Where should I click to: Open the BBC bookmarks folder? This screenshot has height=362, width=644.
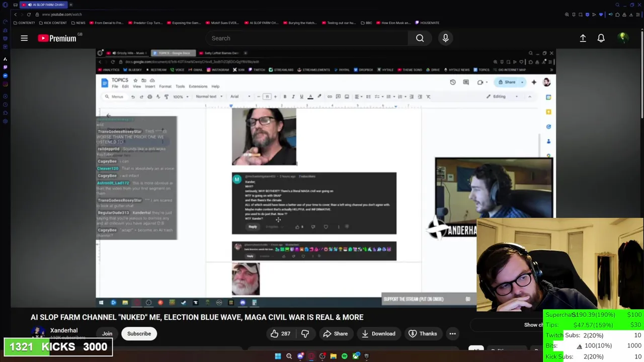pyautogui.click(x=367, y=23)
